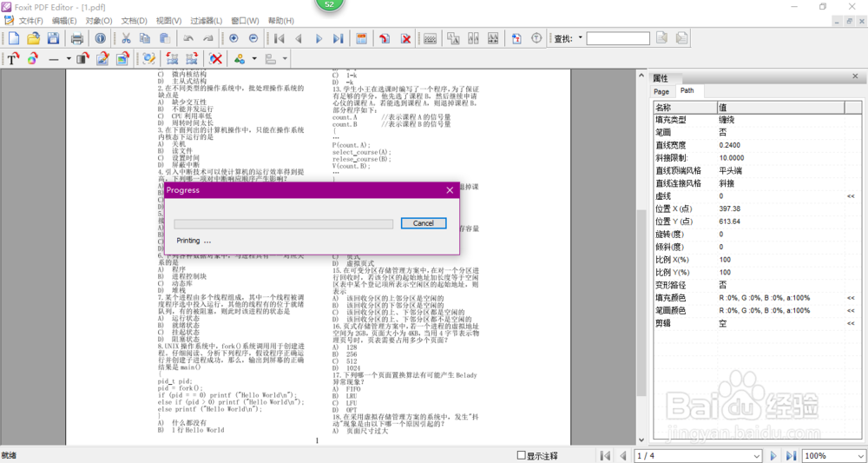Cancel the printing progress
This screenshot has width=868, height=463.
coord(424,223)
